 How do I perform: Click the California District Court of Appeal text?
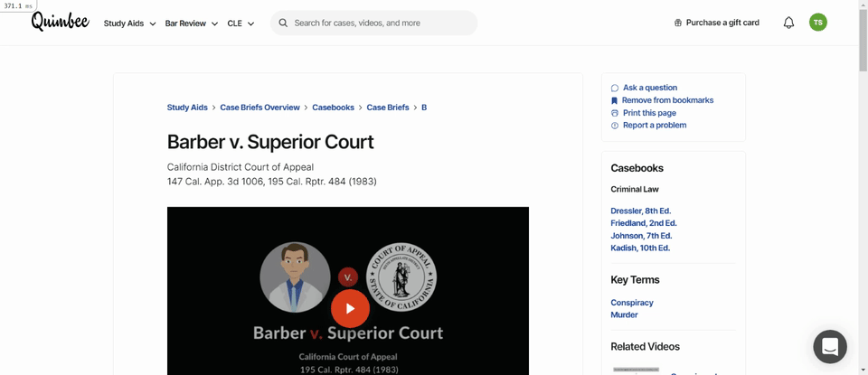click(x=241, y=167)
